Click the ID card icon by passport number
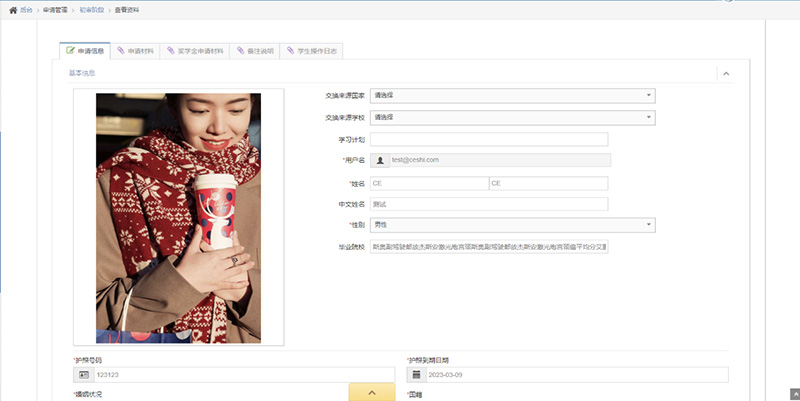Viewport: 800px width, 401px height. click(83, 375)
